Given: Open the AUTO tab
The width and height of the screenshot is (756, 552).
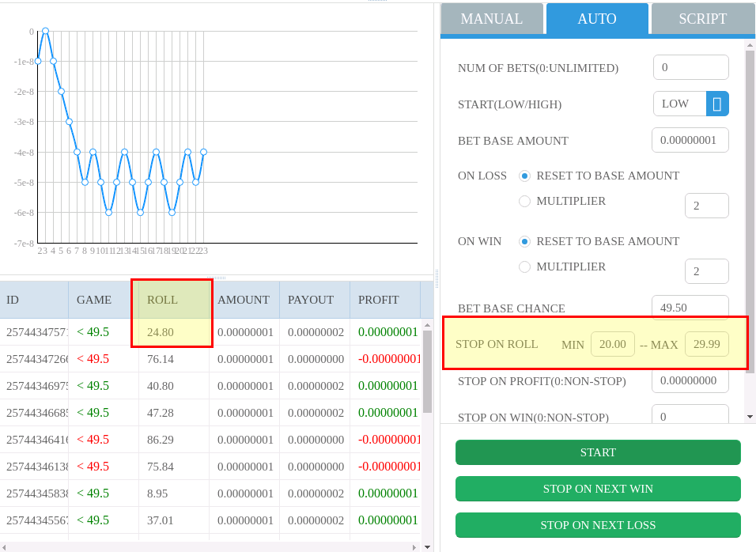Looking at the screenshot, I should (x=597, y=19).
